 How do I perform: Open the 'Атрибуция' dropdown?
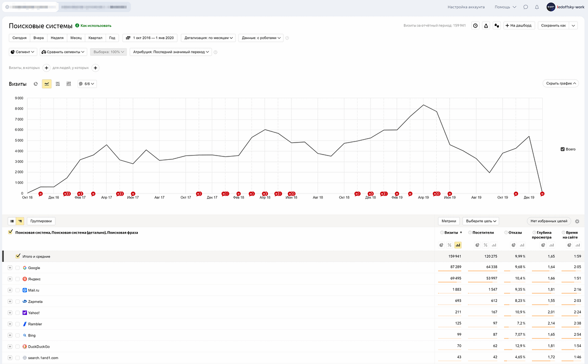coord(171,52)
